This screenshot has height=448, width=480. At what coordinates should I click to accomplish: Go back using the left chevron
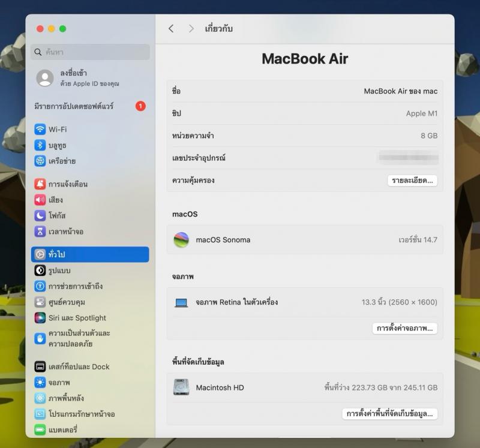coord(171,29)
